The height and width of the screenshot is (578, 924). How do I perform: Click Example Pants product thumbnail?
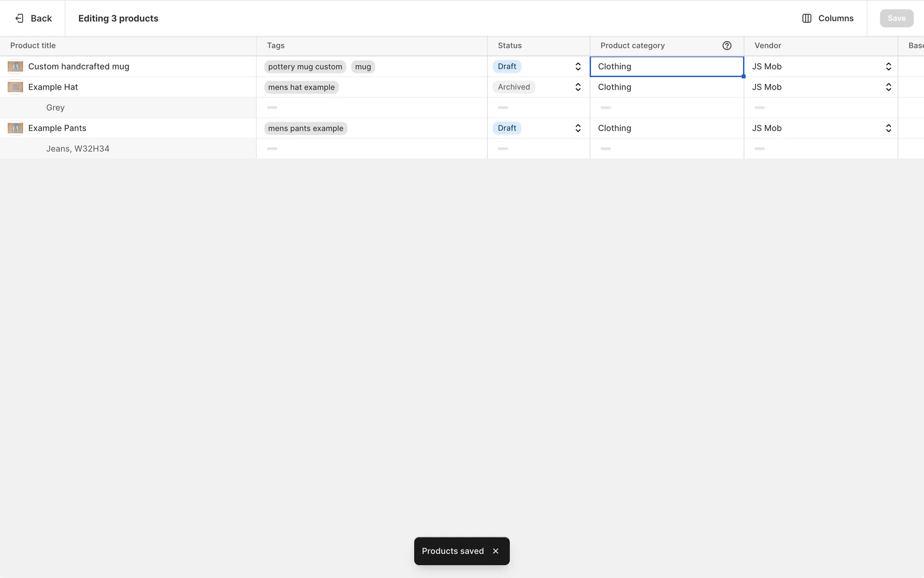pos(15,128)
